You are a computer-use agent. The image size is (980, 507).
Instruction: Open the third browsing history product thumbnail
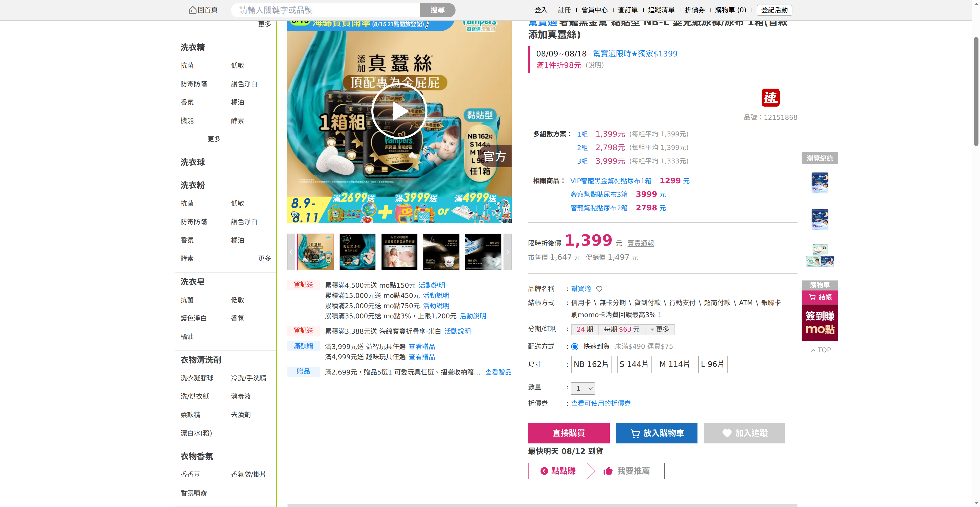tap(820, 256)
